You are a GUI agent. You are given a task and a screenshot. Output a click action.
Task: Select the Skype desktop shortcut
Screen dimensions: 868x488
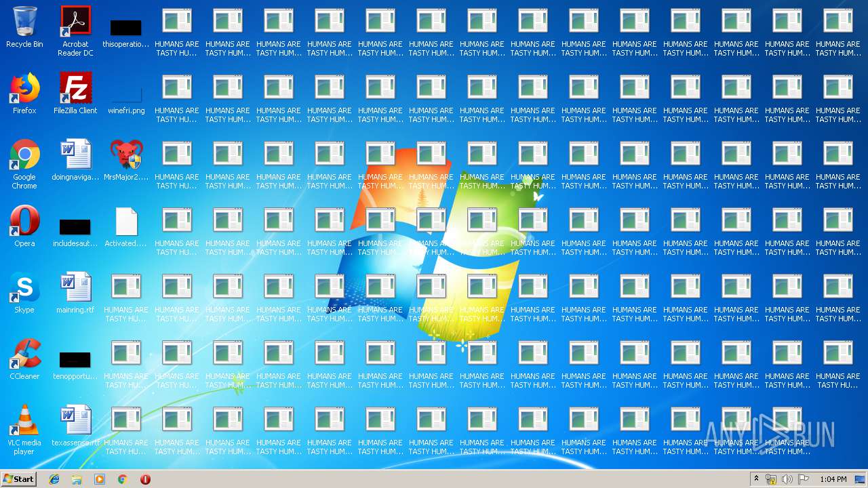24,293
